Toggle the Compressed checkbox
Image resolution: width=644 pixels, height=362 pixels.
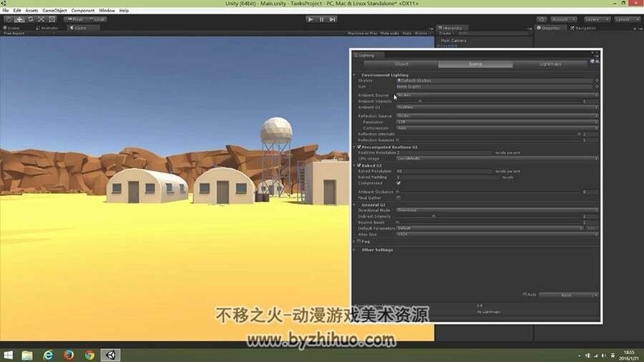(399, 183)
